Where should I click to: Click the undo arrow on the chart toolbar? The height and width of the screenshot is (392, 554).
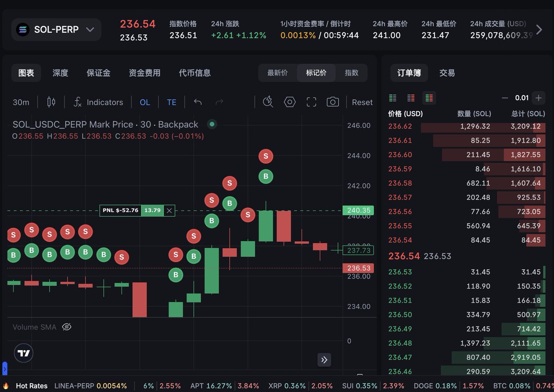coord(198,102)
